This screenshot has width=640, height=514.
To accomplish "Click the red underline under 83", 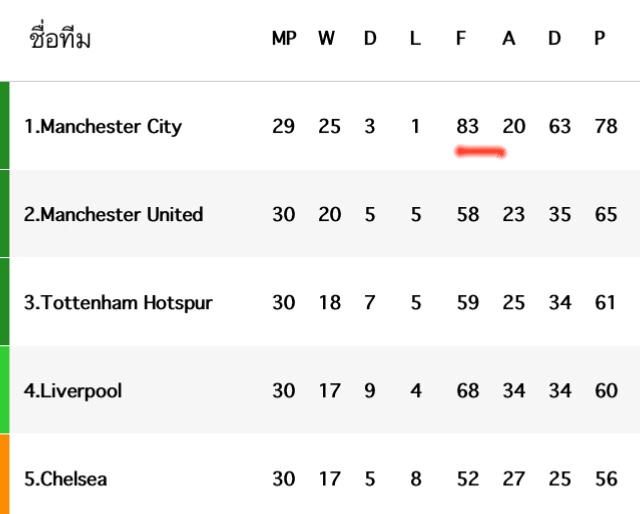I will [x=480, y=152].
